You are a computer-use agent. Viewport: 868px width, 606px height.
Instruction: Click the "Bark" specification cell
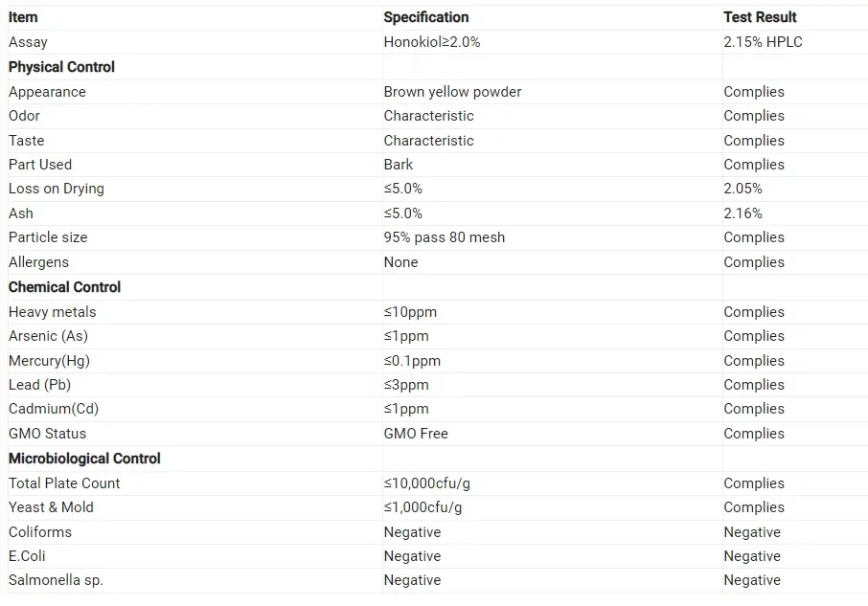[399, 165]
